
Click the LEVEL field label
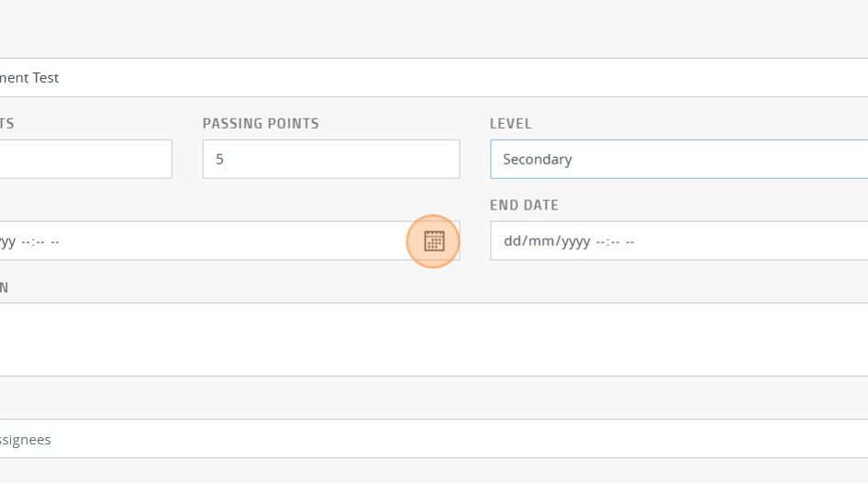[x=510, y=123]
